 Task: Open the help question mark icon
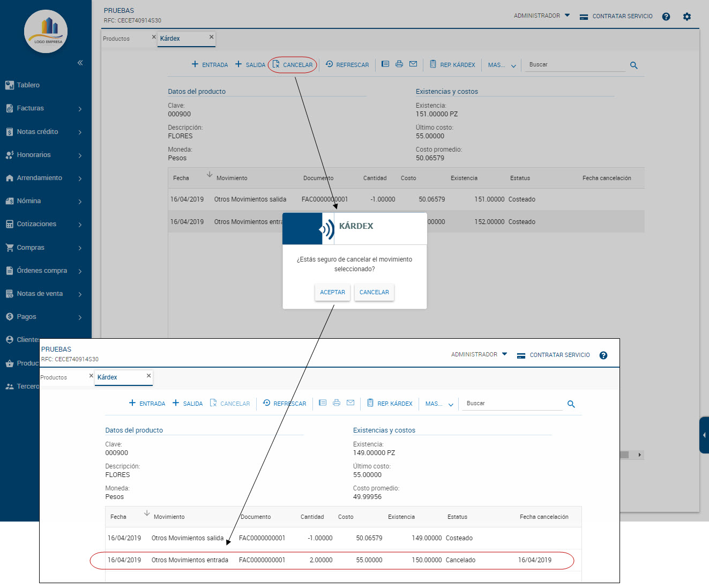[666, 17]
